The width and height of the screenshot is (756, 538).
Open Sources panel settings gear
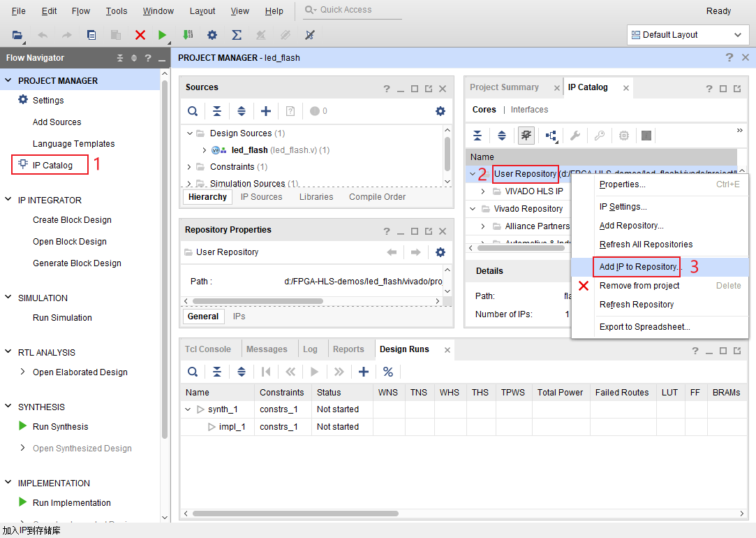click(440, 111)
